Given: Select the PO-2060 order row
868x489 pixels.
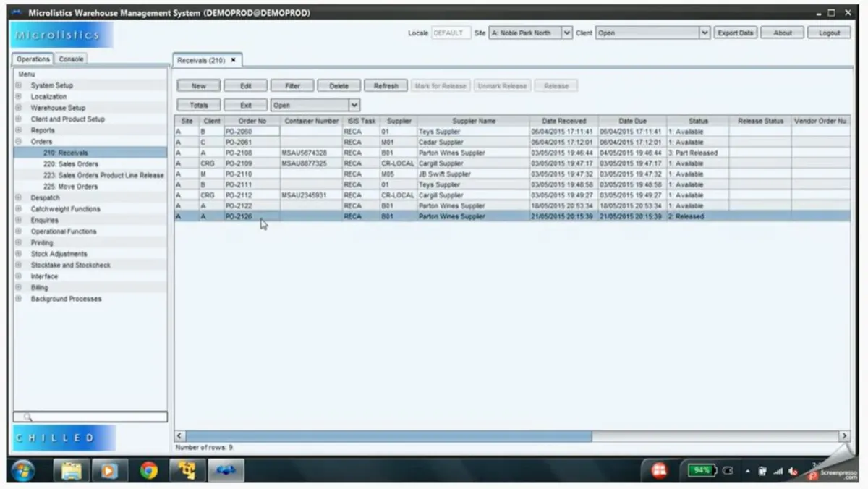Looking at the screenshot, I should (x=512, y=132).
